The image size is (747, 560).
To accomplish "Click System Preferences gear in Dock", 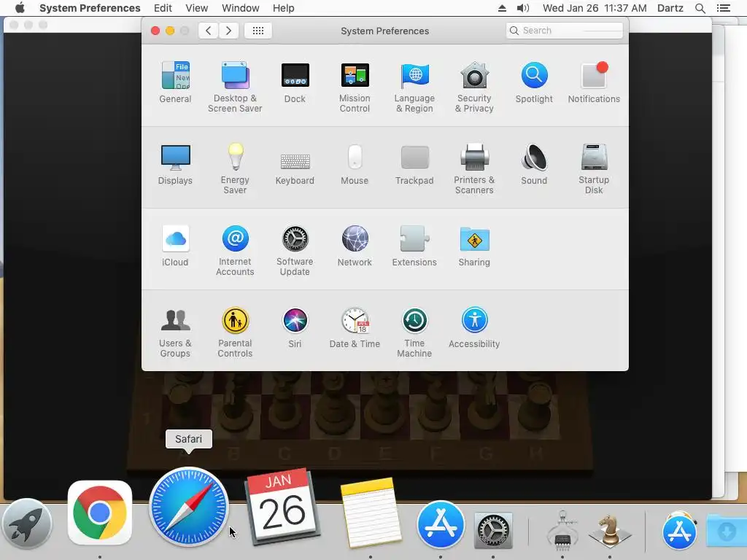I will point(493,530).
